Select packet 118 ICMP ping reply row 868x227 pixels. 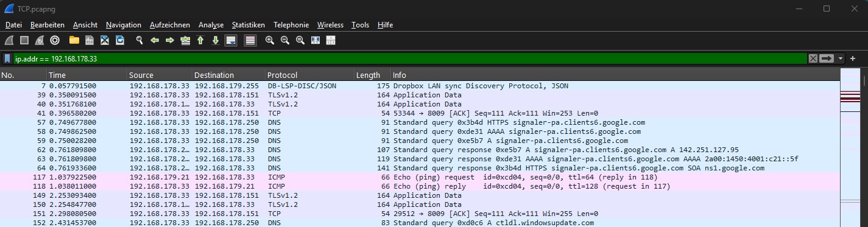[x=420, y=186]
